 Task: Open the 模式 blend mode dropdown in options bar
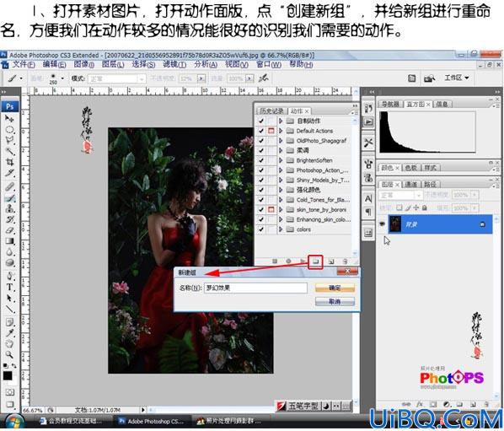[x=116, y=78]
